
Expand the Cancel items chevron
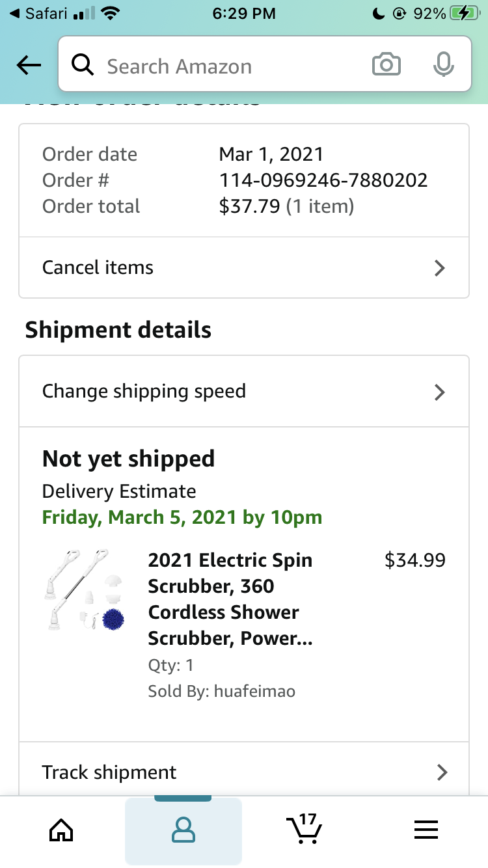[x=440, y=268]
